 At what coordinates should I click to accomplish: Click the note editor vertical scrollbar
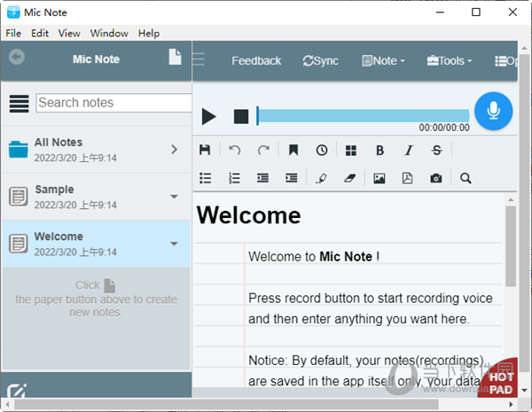pyautogui.click(x=511, y=246)
